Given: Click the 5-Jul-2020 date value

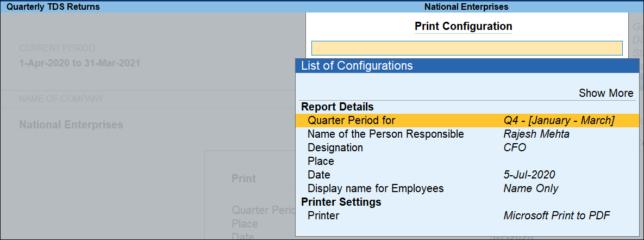Looking at the screenshot, I should coord(529,175).
